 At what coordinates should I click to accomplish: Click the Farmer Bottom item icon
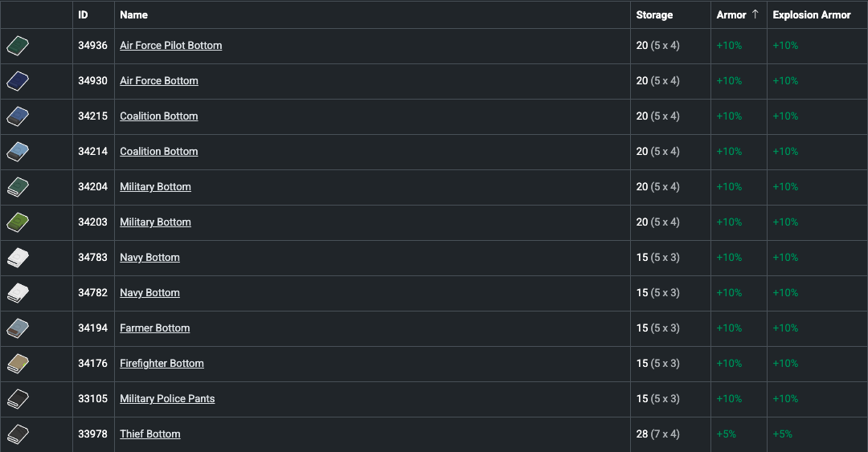click(x=18, y=328)
